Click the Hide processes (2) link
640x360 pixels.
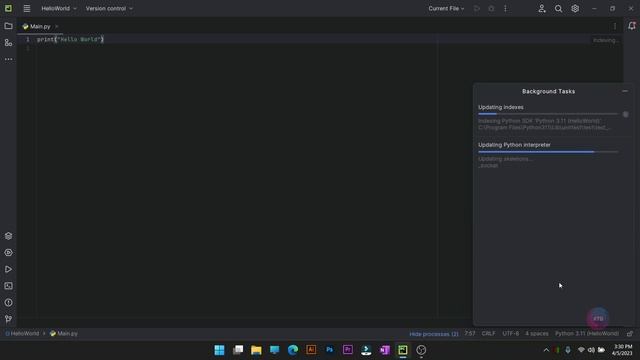click(x=433, y=334)
